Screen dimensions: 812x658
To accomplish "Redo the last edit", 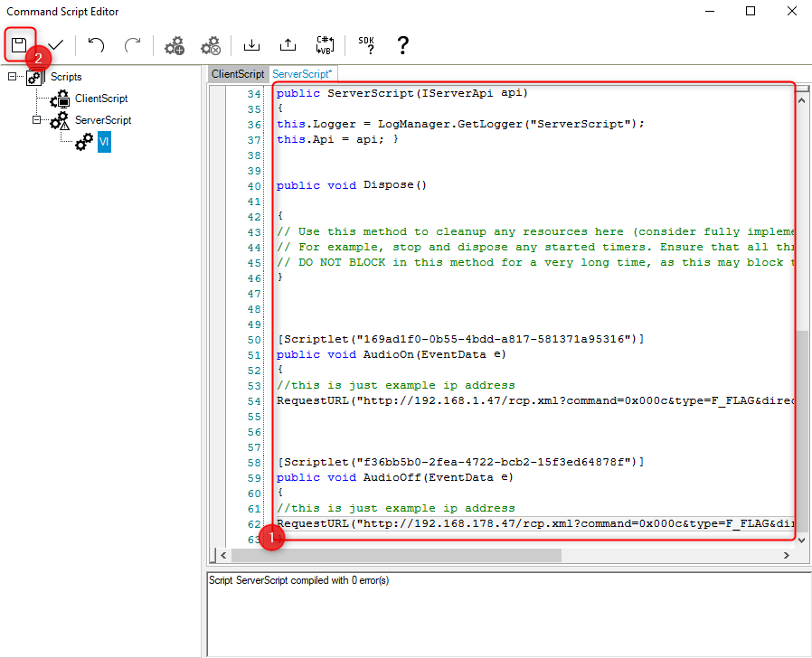I will (x=132, y=44).
